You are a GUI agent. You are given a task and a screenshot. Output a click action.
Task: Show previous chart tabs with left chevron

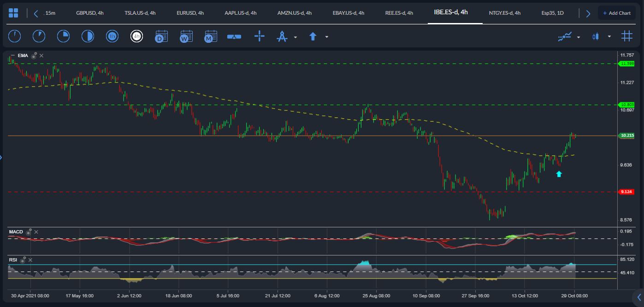point(36,13)
